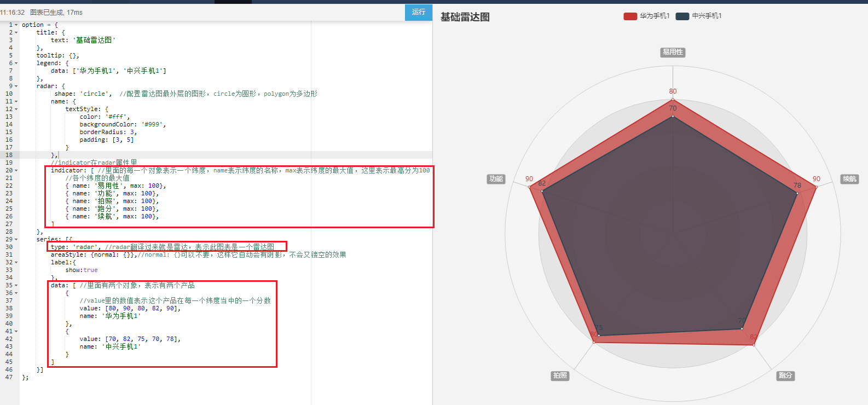Click the areaStyle code line
The height and width of the screenshot is (405, 868).
coord(199,255)
